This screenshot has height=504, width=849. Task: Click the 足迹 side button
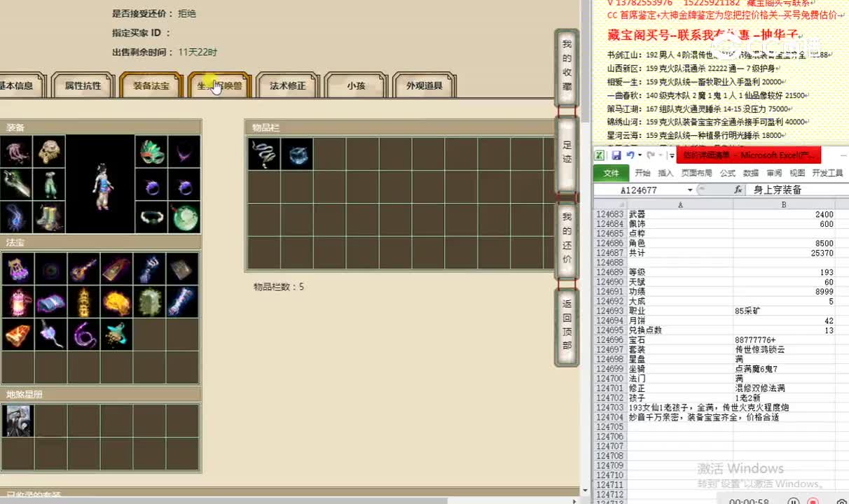[x=567, y=155]
